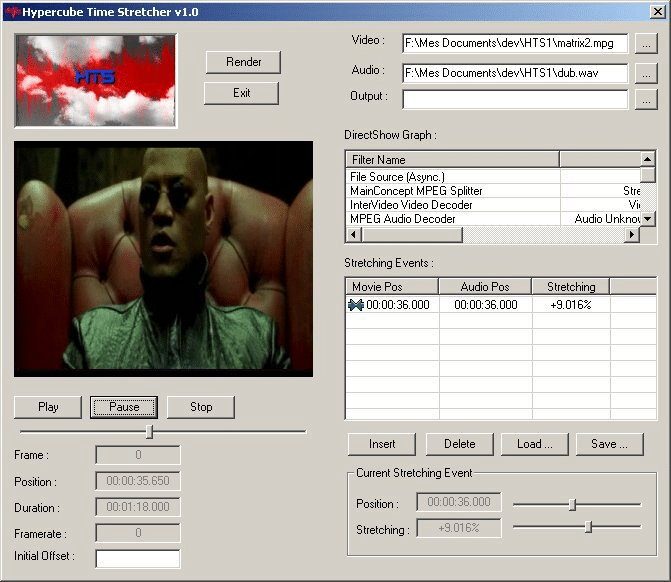Click the Duration field 00:01:18.000
671x582 pixels.
[x=138, y=507]
